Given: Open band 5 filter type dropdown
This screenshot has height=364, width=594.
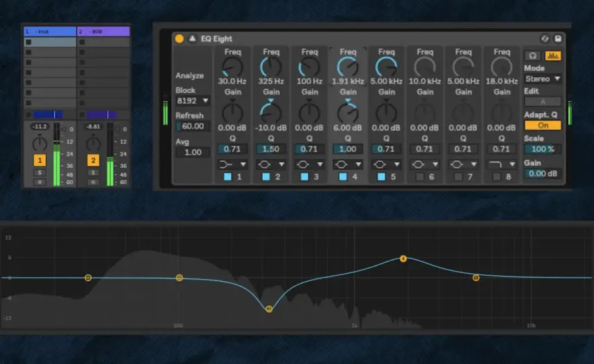Looking at the screenshot, I should tap(386, 164).
